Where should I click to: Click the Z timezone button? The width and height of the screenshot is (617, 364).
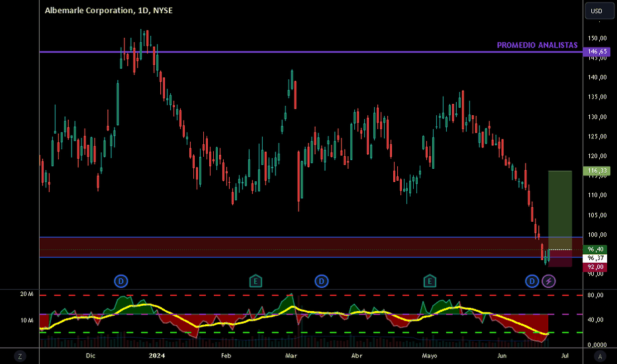point(20,357)
